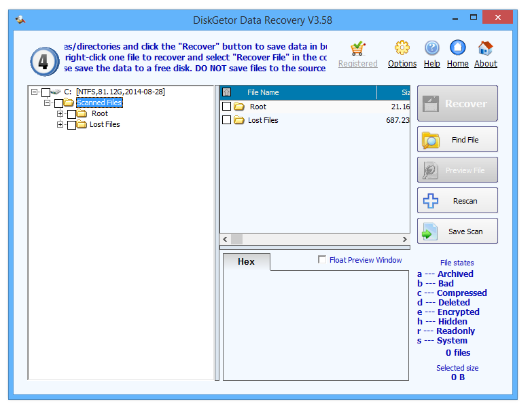Click the C: drive icon in the tree
Screen dimensions: 532x410
(x=56, y=92)
